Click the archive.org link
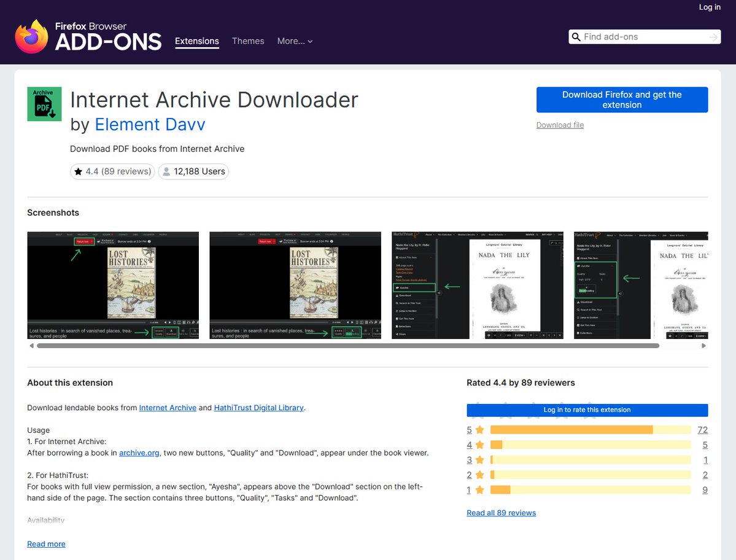The image size is (736, 560). tap(139, 453)
